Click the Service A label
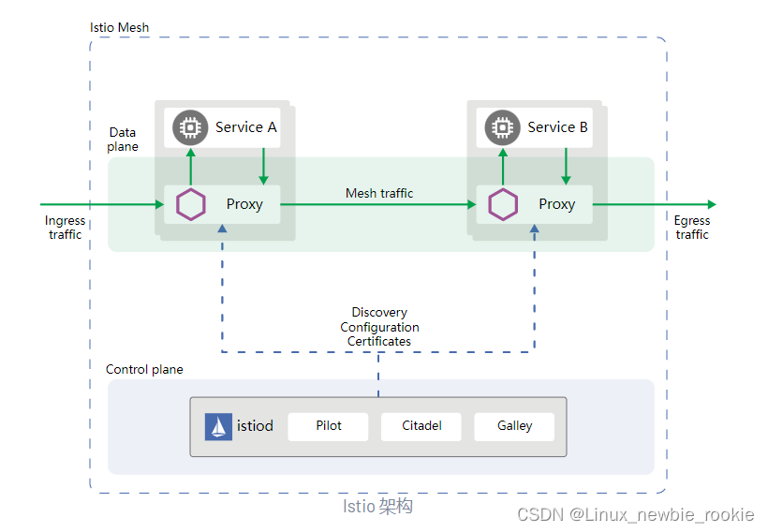The image size is (768, 532). point(246,127)
